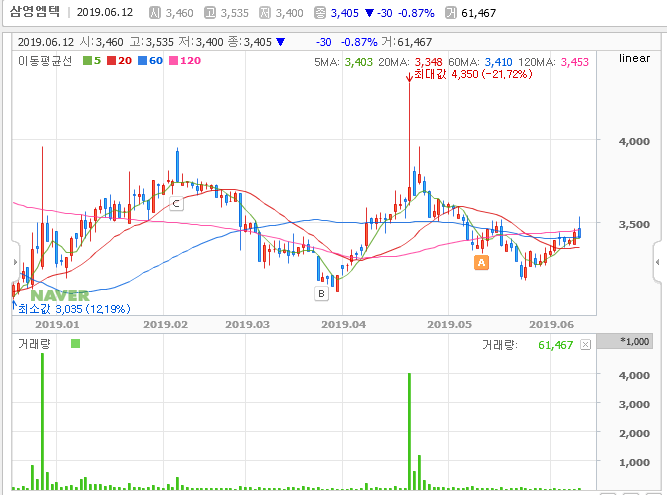
Task: Click the tall April volume spike bar
Action: click(x=409, y=431)
